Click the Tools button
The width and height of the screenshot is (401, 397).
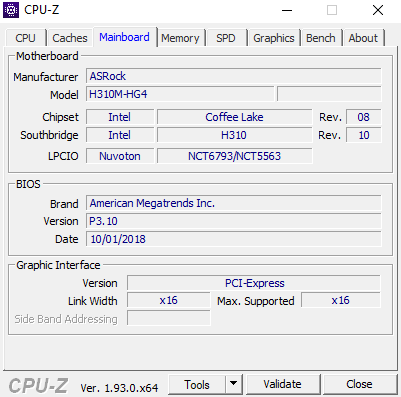[197, 384]
